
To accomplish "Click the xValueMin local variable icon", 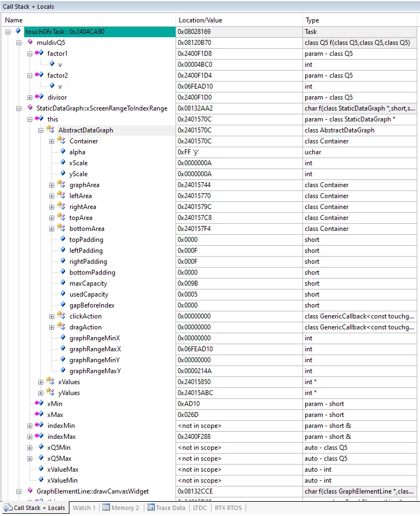I will (41, 479).
